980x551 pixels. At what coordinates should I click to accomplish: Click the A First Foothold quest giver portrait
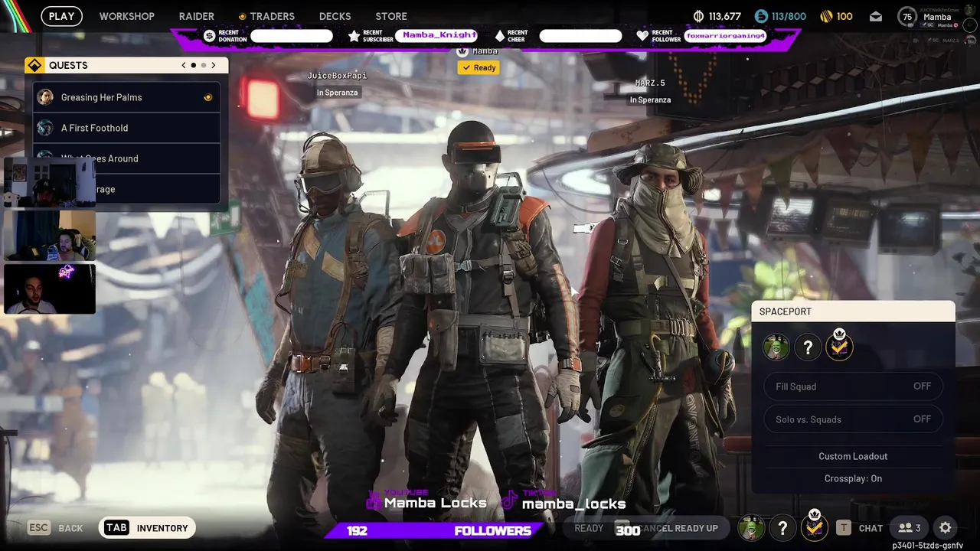click(x=45, y=128)
